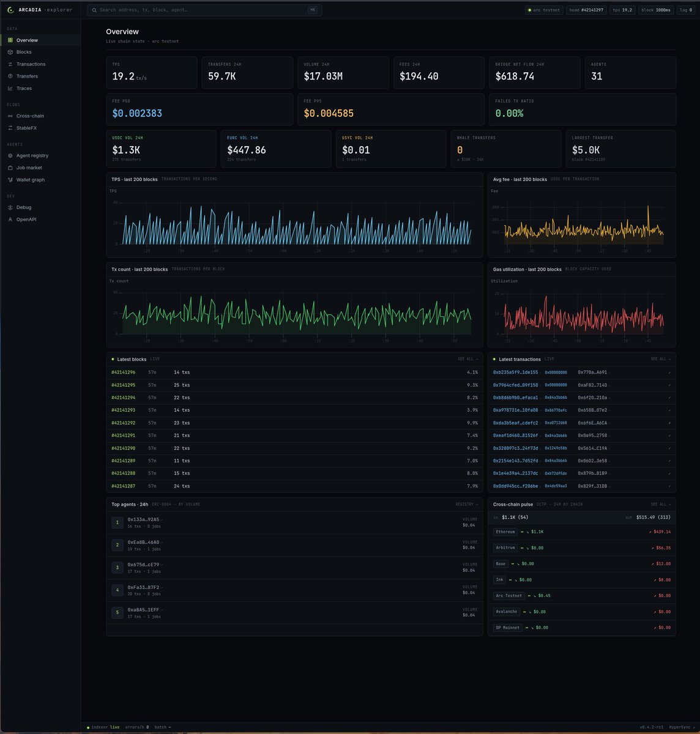Image resolution: width=700 pixels, height=734 pixels.
Task: Open Transactions page in sidebar
Action: tap(40, 64)
